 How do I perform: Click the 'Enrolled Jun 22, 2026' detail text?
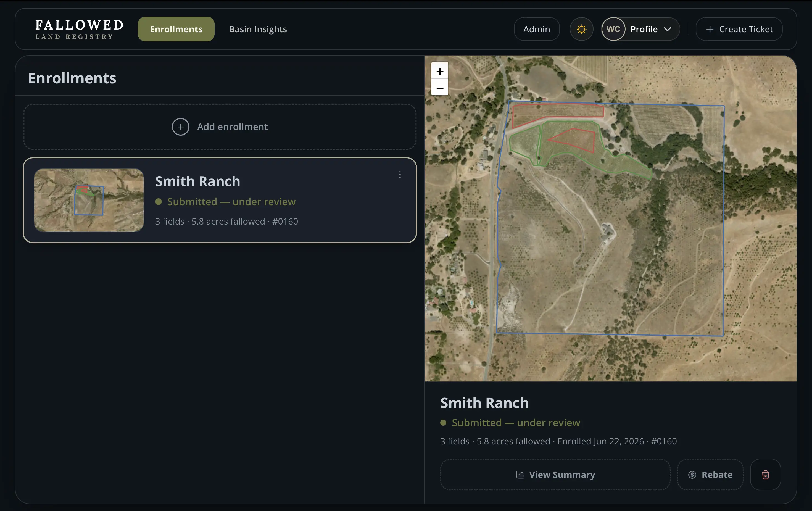point(600,441)
